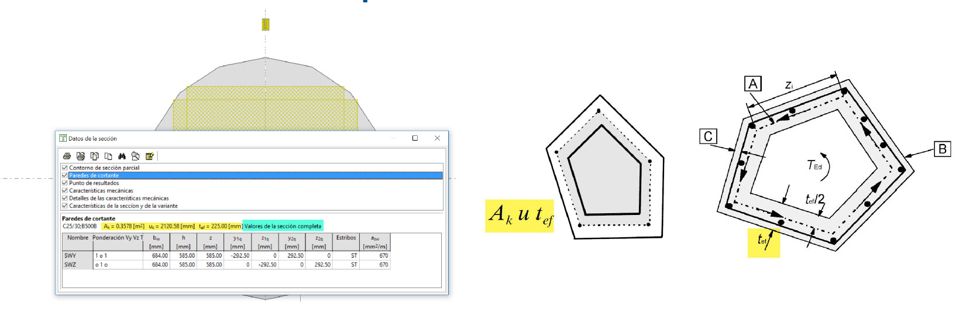Click the Ponderación Vy Vz T header
Viewport: 980px width, 321px height.
117,238
